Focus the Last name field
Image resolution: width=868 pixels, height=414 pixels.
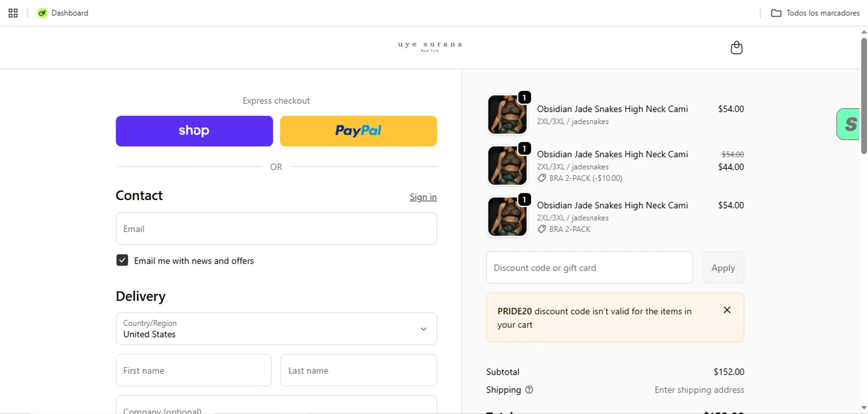point(358,370)
